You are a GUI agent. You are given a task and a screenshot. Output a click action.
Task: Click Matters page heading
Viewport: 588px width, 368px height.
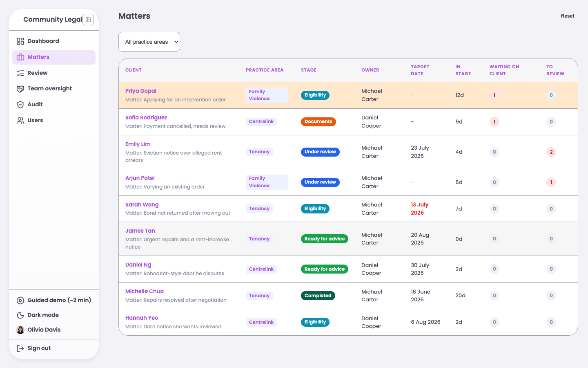134,16
